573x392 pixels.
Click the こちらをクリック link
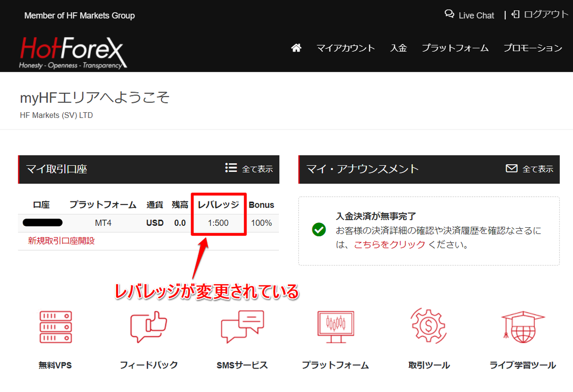390,244
